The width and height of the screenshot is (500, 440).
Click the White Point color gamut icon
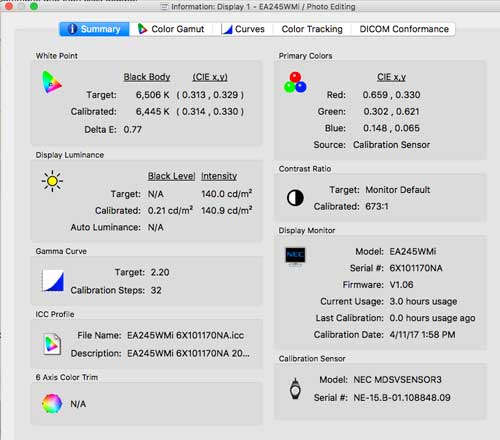coord(52,82)
